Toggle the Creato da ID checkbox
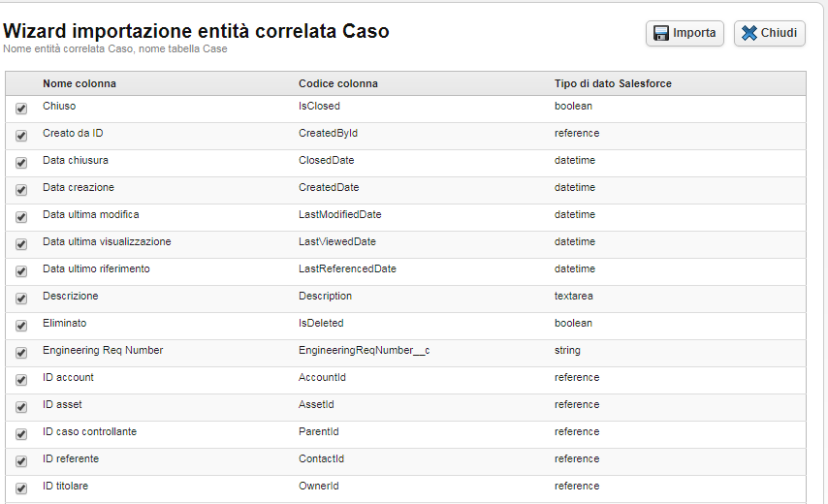This screenshot has width=828, height=504. [x=21, y=136]
